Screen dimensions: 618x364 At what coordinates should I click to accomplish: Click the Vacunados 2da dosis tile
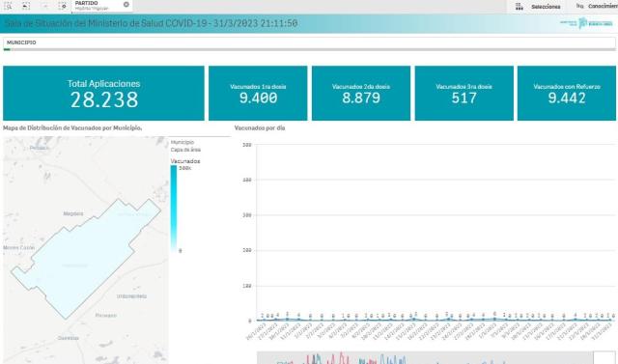pyautogui.click(x=361, y=93)
